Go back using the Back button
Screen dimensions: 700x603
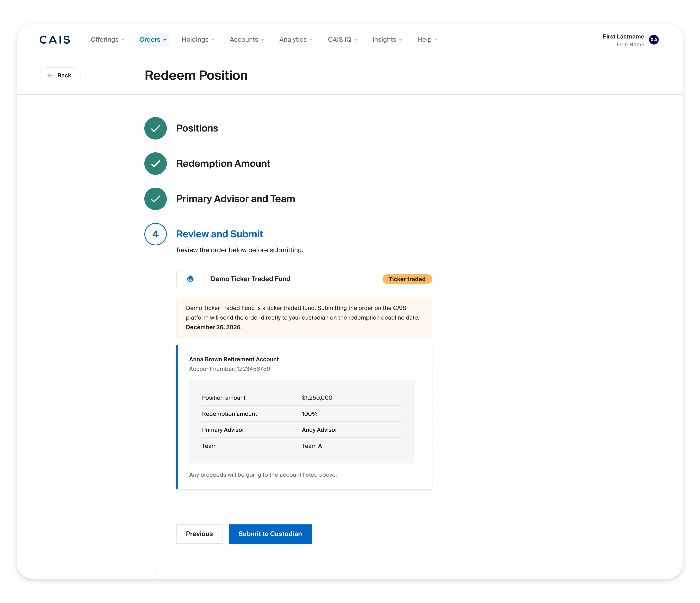[60, 75]
